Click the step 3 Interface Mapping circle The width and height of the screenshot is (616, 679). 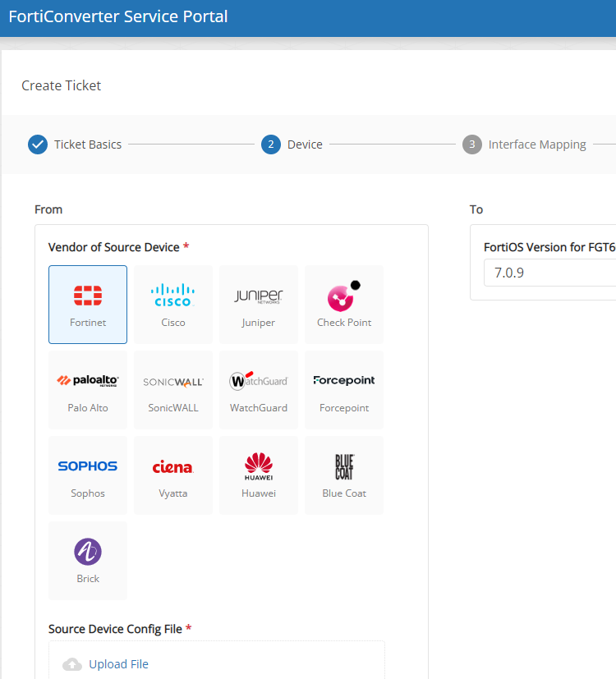pos(472,145)
